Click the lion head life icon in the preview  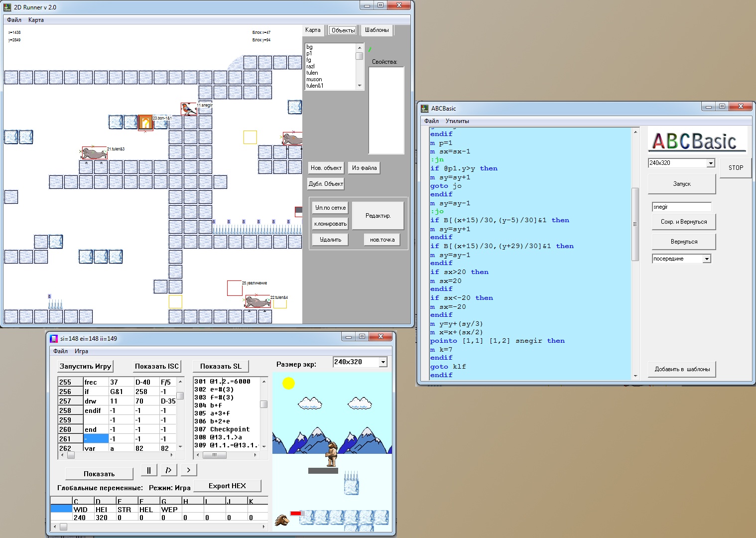coord(282,520)
